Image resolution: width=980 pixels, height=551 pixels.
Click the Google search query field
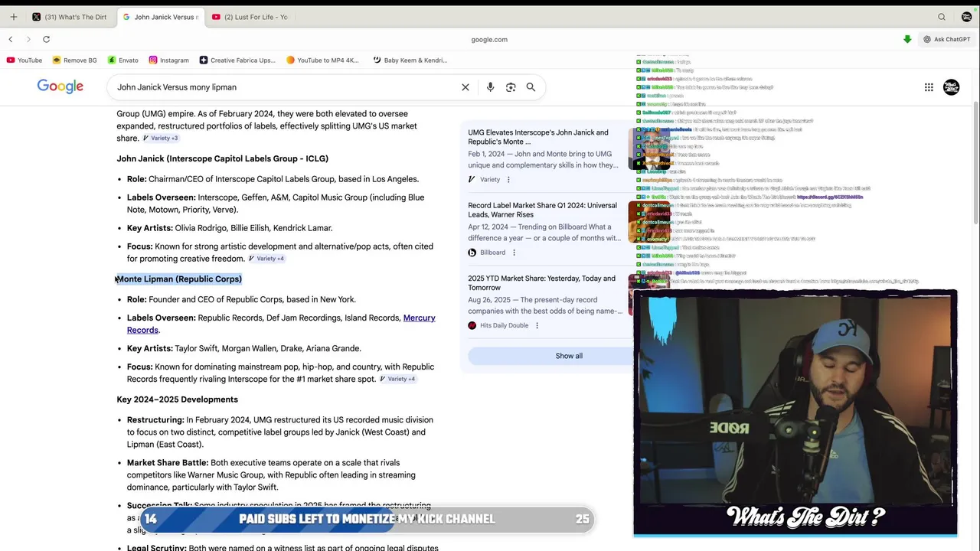(283, 87)
